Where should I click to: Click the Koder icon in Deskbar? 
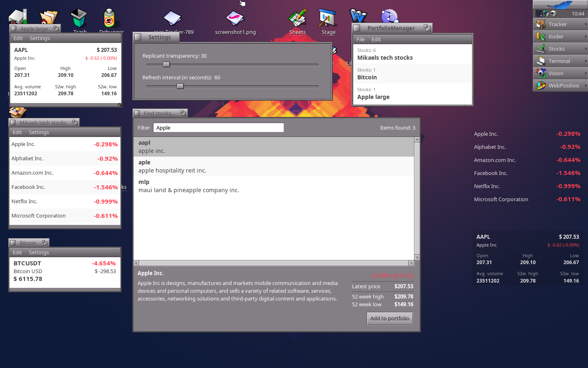click(541, 36)
